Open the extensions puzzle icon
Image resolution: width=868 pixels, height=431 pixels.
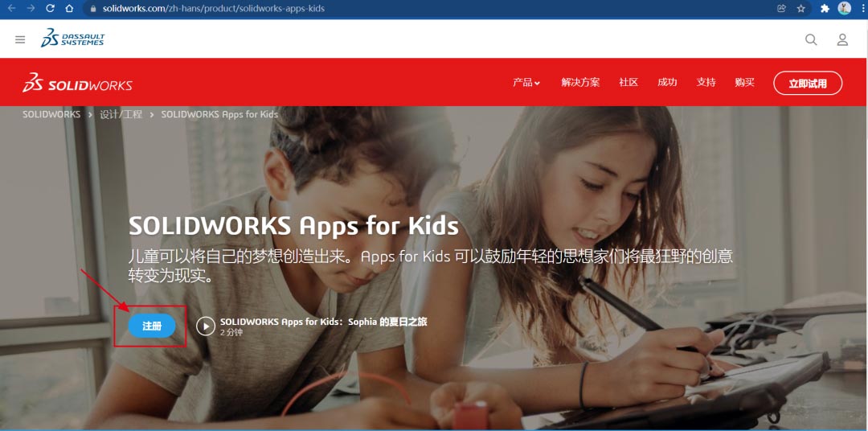tap(825, 8)
